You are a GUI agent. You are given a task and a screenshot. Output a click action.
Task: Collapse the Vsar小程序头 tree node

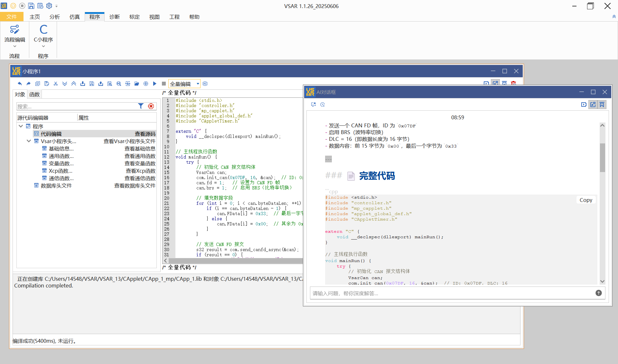[29, 141]
